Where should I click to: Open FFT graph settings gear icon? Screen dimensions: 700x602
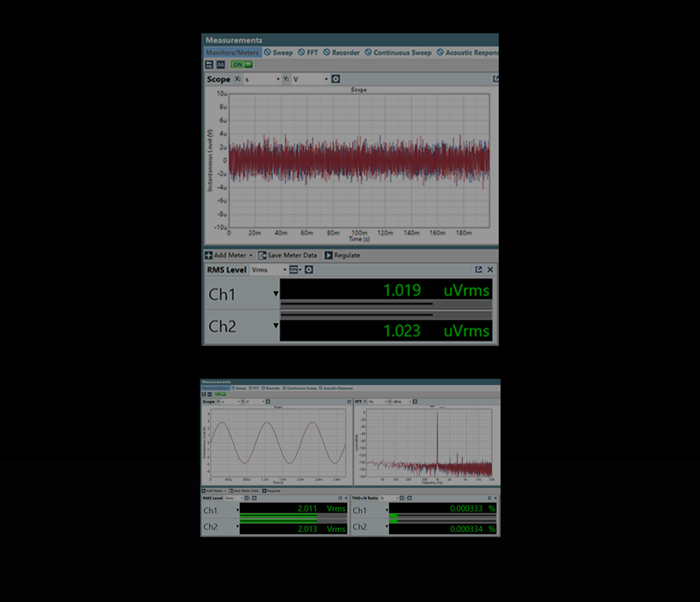click(415, 402)
